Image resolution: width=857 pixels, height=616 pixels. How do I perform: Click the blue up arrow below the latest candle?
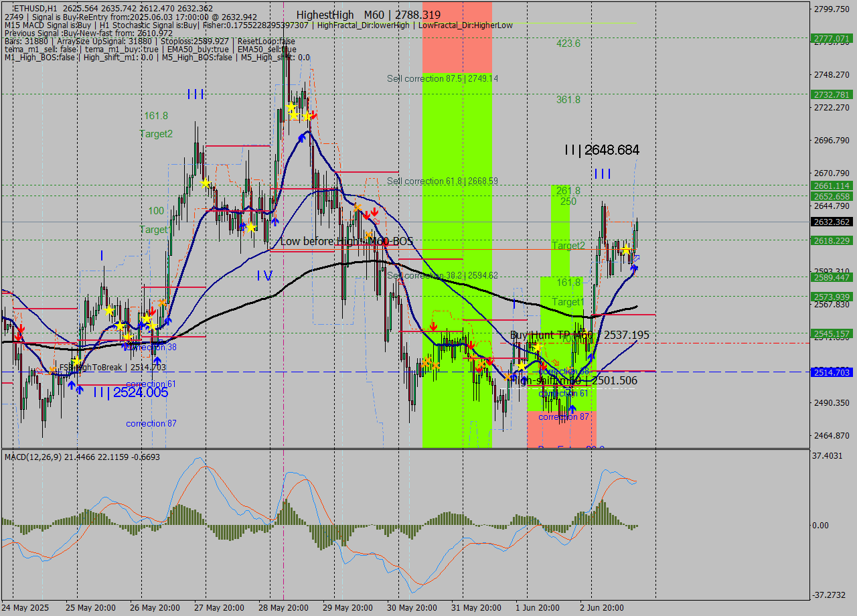coord(633,268)
